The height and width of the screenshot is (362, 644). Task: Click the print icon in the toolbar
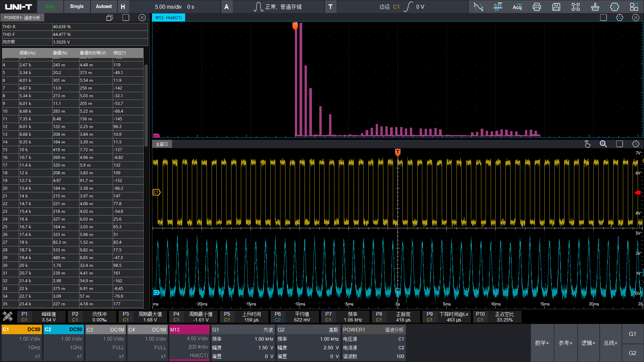click(537, 7)
